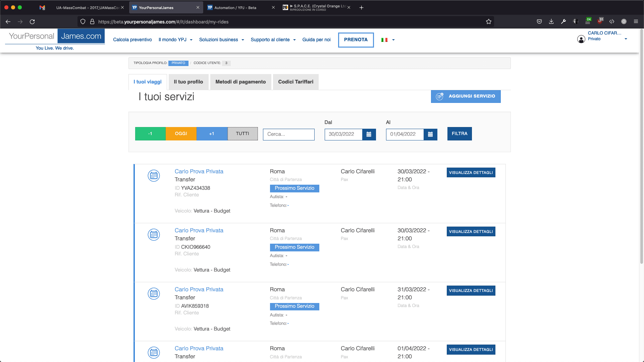Close the YourPersonalJames browser tab
The image size is (644, 362).
point(198,8)
